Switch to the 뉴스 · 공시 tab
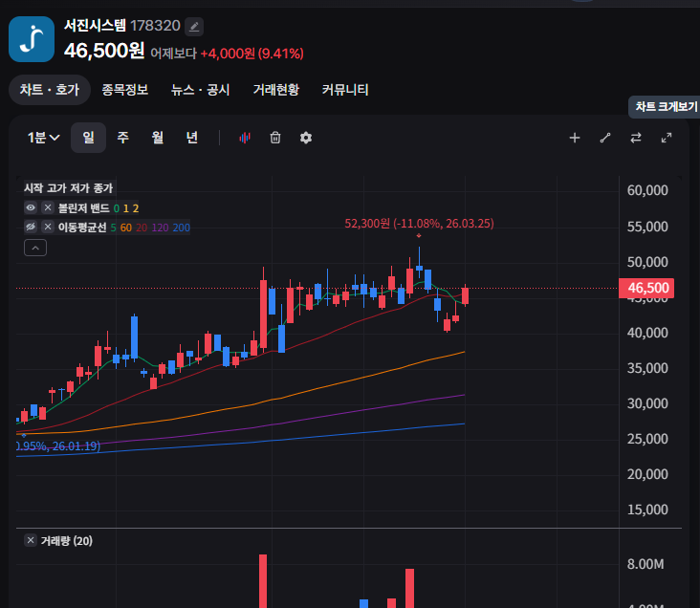Viewport: 700px width, 608px height. 201,90
